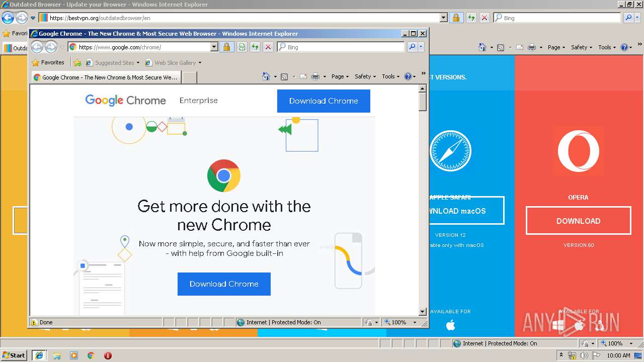
Task: Expand zoom level dropdown in front window
Action: click(415, 322)
